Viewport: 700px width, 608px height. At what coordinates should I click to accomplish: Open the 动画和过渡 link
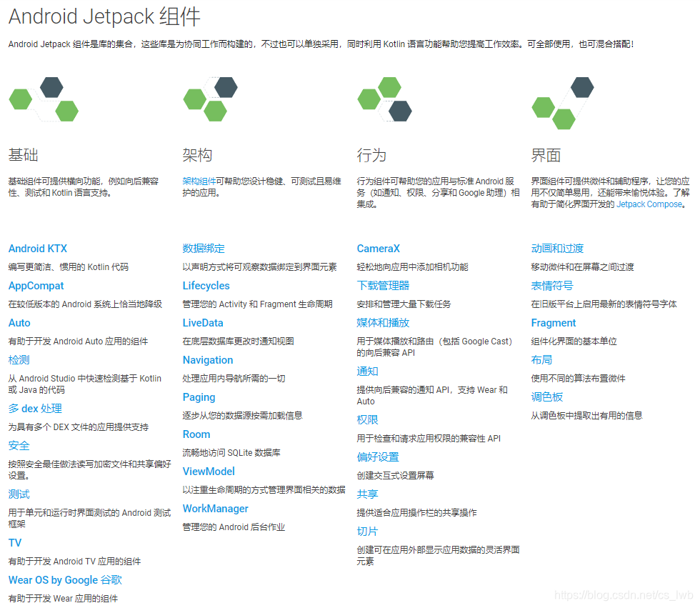point(558,249)
